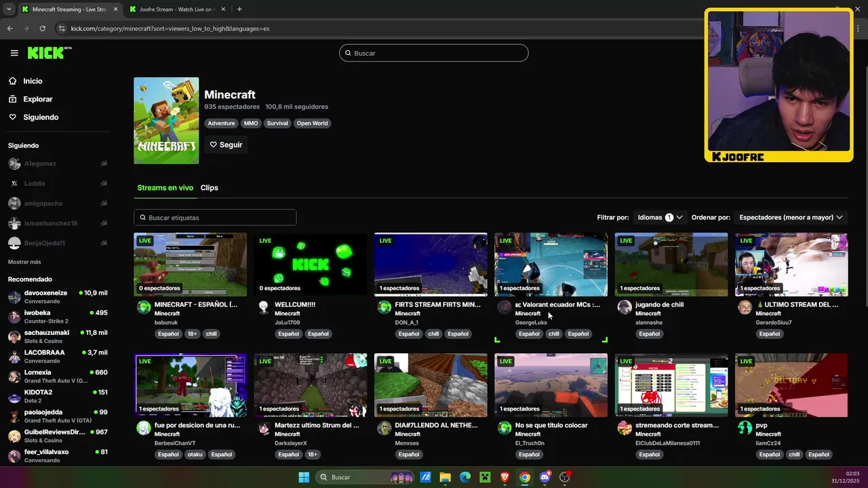Open the babunuk stream thumbnail
The image size is (868, 488).
[191, 264]
